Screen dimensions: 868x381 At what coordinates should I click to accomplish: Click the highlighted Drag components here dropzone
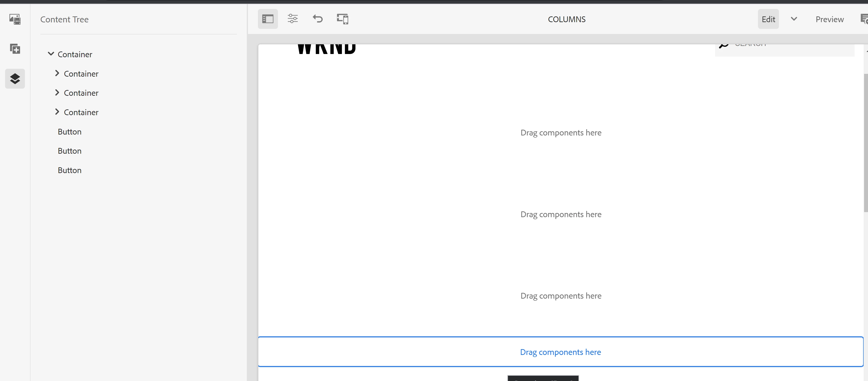(560, 352)
